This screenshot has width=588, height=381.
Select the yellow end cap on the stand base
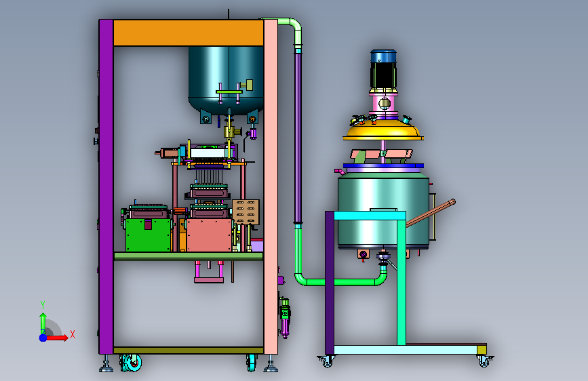click(482, 350)
